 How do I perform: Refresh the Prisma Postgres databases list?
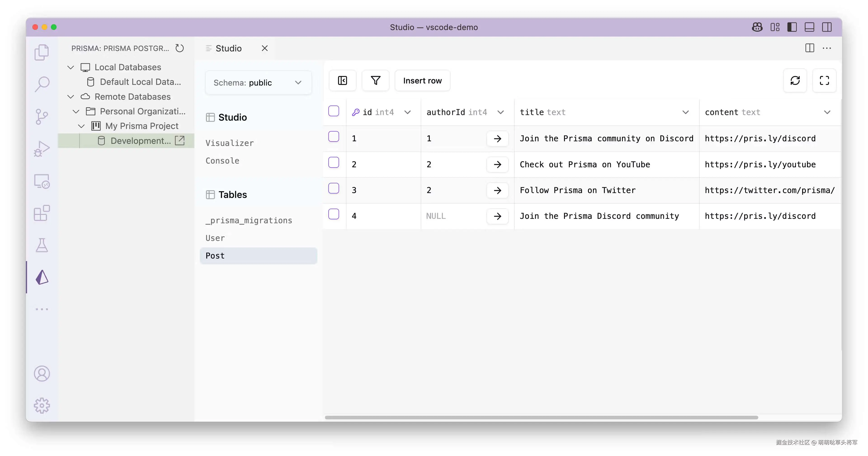coord(180,48)
